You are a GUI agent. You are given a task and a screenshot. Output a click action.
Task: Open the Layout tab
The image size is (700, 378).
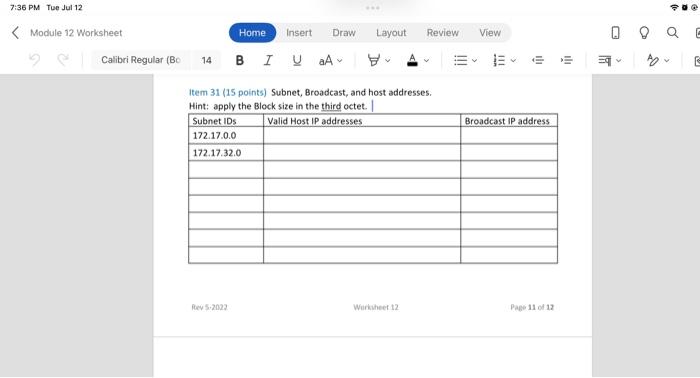click(x=391, y=33)
